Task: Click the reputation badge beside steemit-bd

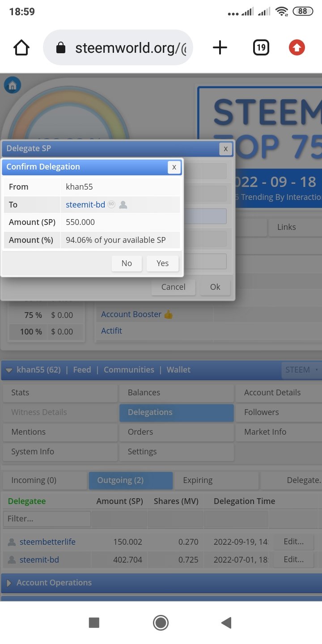Action: pyautogui.click(x=111, y=204)
